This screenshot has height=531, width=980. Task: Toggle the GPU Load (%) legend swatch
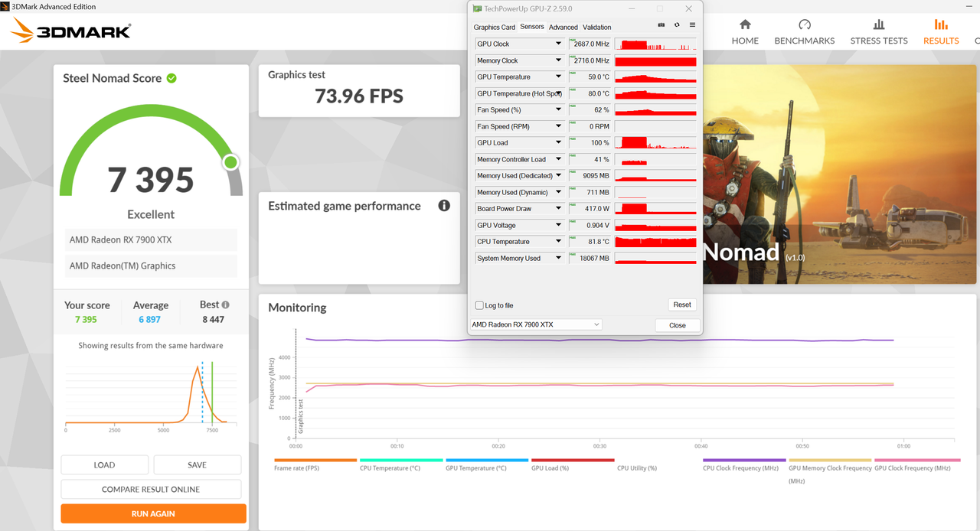573,460
